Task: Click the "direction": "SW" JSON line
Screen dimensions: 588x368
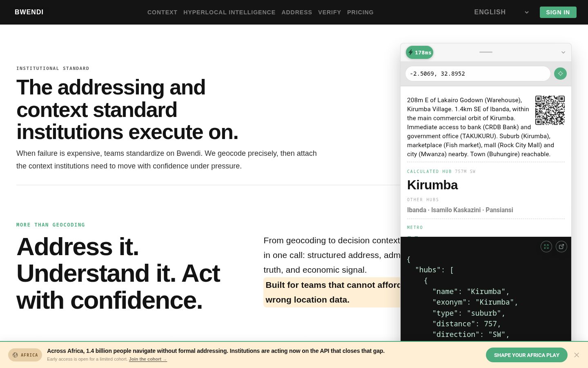Action: point(471,334)
